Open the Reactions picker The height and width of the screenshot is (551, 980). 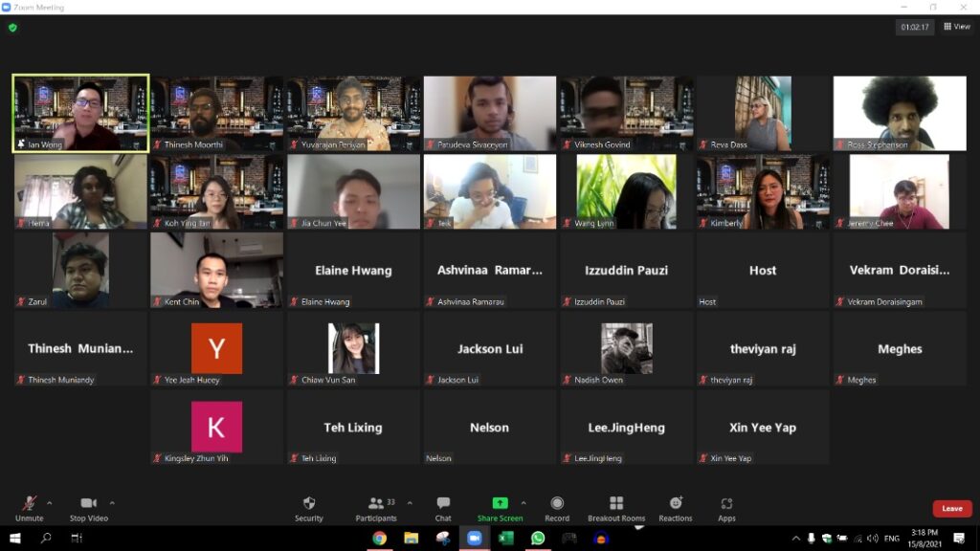coord(676,504)
